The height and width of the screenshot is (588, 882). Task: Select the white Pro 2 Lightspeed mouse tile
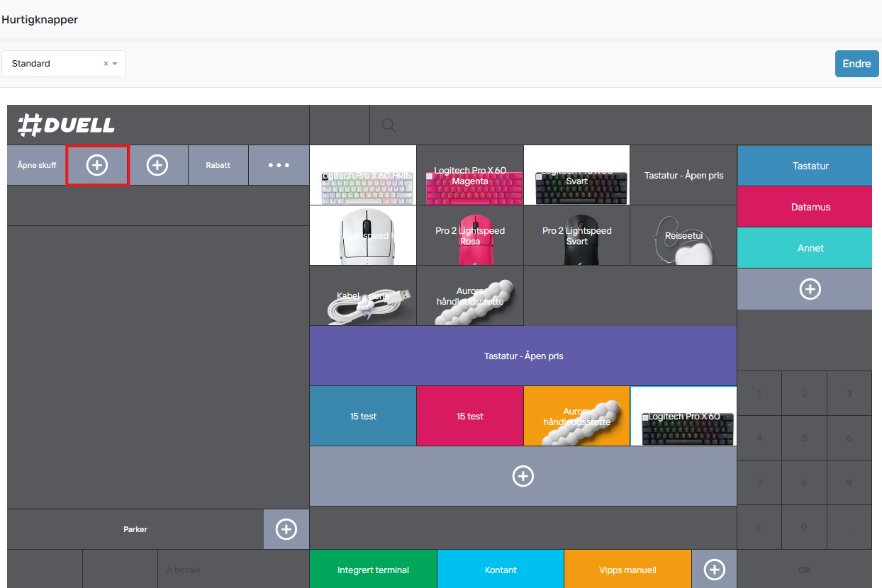363,235
